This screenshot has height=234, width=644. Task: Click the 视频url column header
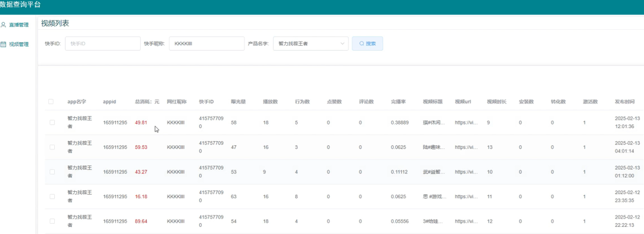coord(463,102)
